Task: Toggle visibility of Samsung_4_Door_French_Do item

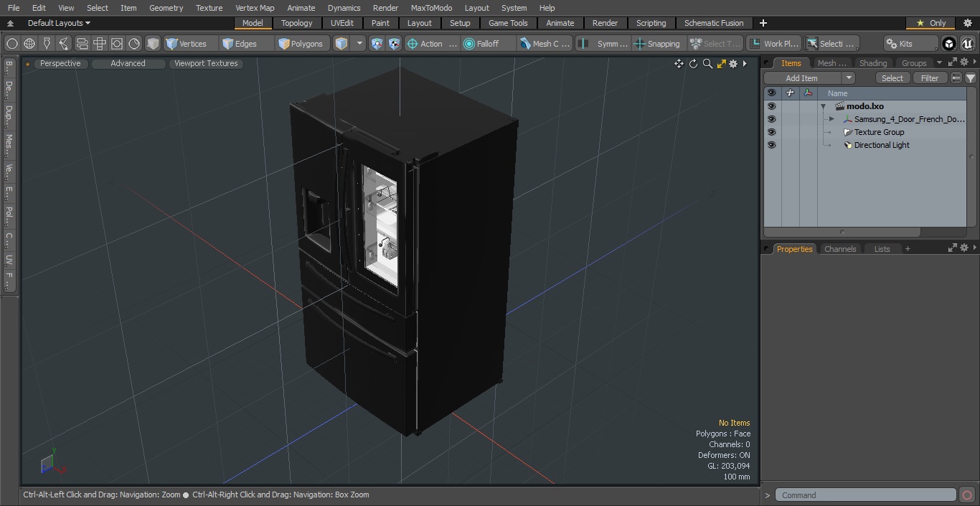Action: (771, 119)
